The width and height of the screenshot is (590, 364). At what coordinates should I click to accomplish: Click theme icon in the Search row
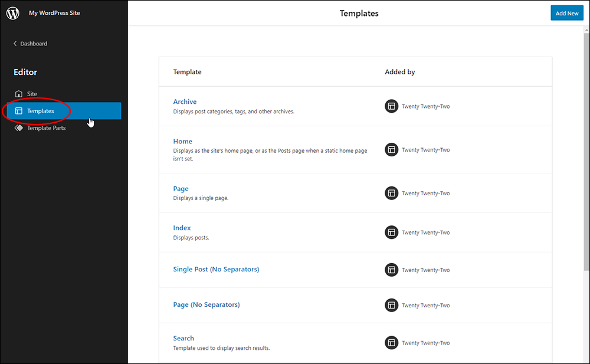pos(391,343)
